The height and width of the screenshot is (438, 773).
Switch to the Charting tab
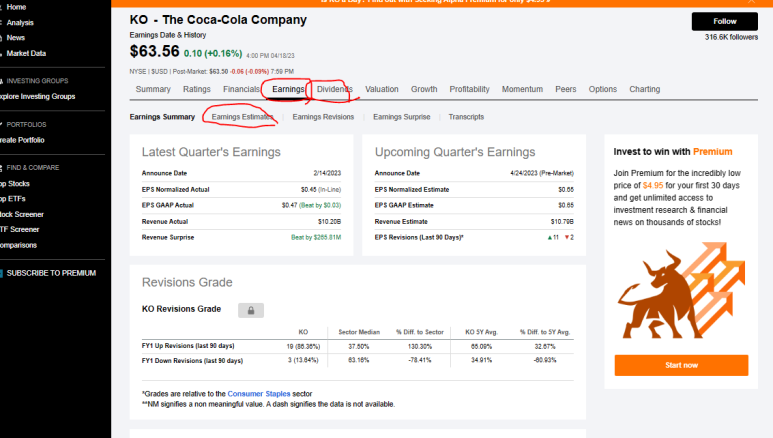[644, 89]
